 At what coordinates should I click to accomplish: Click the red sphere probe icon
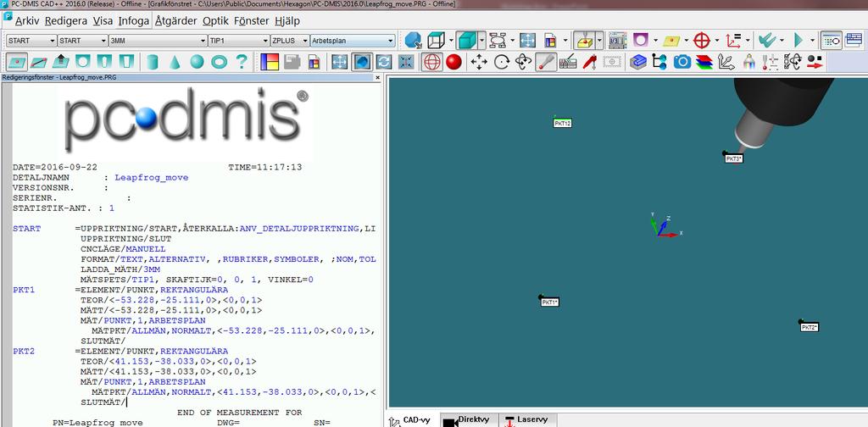(x=454, y=61)
